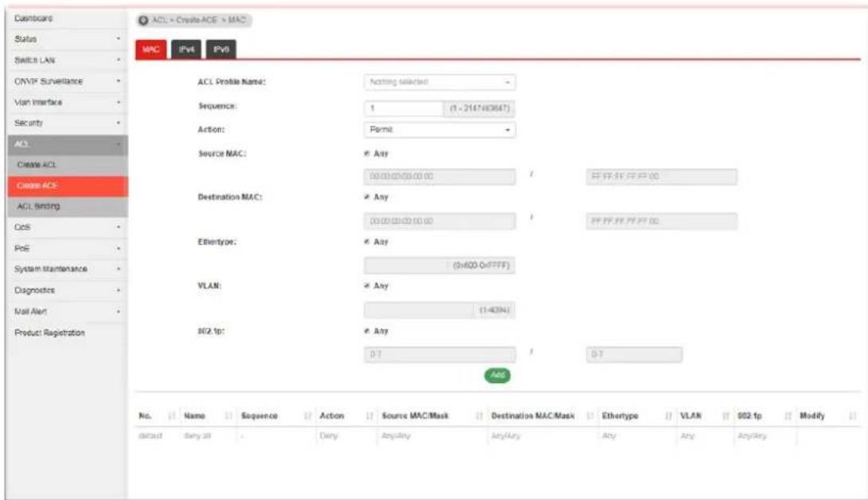The image size is (868, 500).
Task: Open Create ACL in sidebar
Action: coord(68,165)
